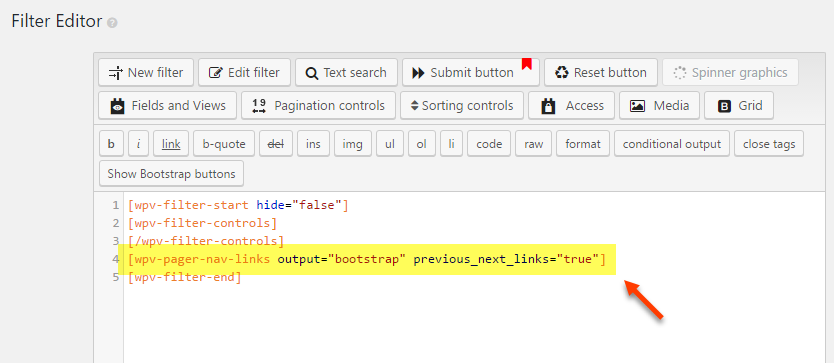Click the ul quicktag button
Viewport: 834px width, 363px height.
pyautogui.click(x=390, y=144)
